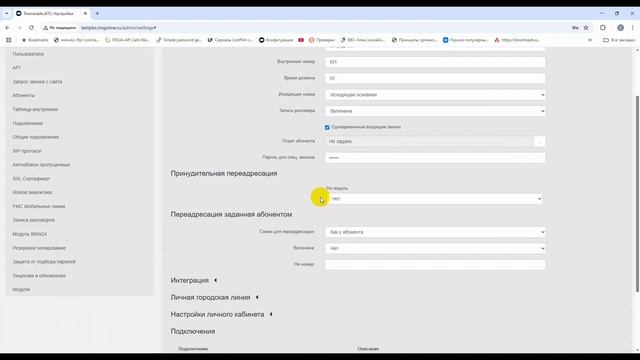Open the Roistat аналитика section

tap(32, 192)
